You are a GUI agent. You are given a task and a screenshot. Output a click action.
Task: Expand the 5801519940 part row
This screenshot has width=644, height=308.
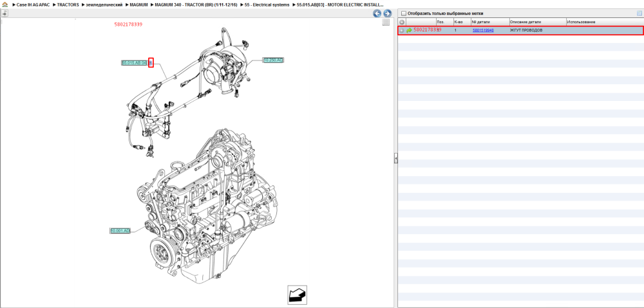402,30
